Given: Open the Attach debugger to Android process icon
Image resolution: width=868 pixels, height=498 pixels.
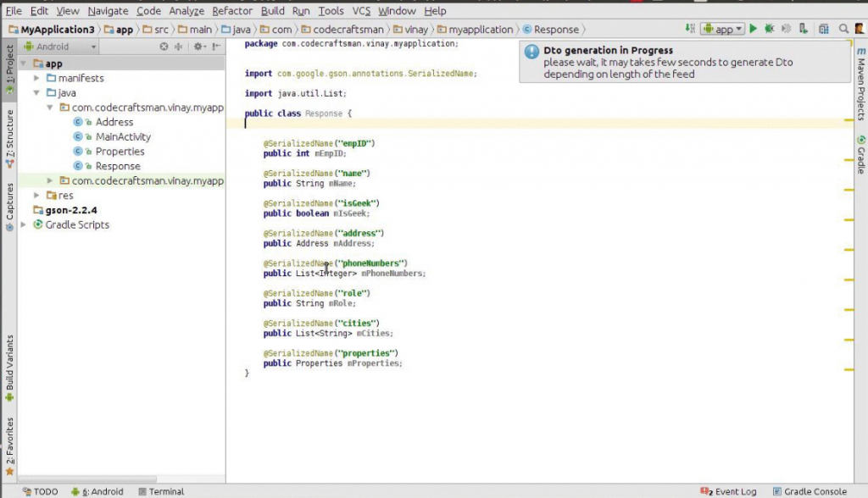Looking at the screenshot, I should (x=804, y=28).
